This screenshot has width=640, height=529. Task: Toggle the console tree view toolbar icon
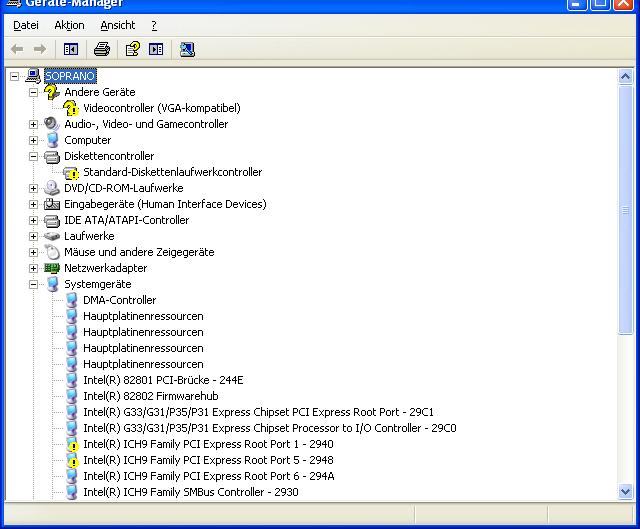(71, 49)
